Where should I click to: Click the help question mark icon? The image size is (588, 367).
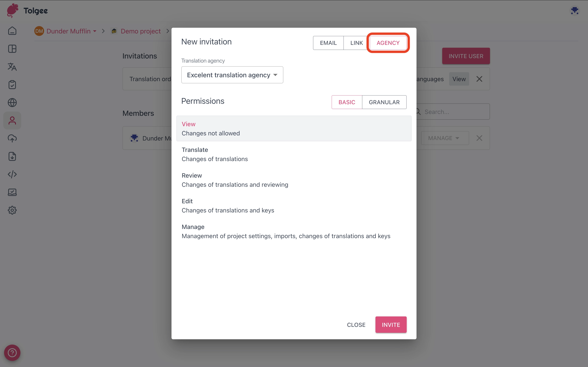12,353
